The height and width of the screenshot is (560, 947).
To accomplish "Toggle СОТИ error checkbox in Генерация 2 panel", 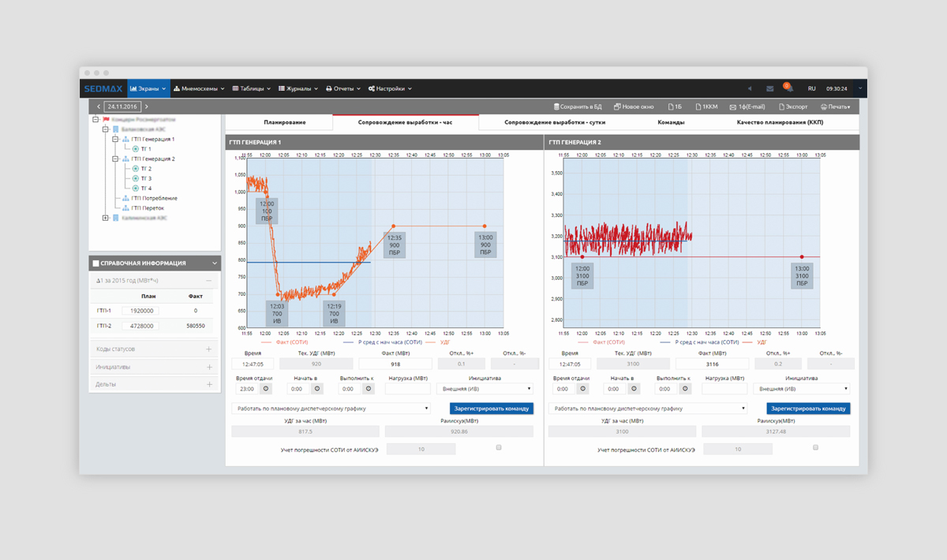I will tap(815, 447).
